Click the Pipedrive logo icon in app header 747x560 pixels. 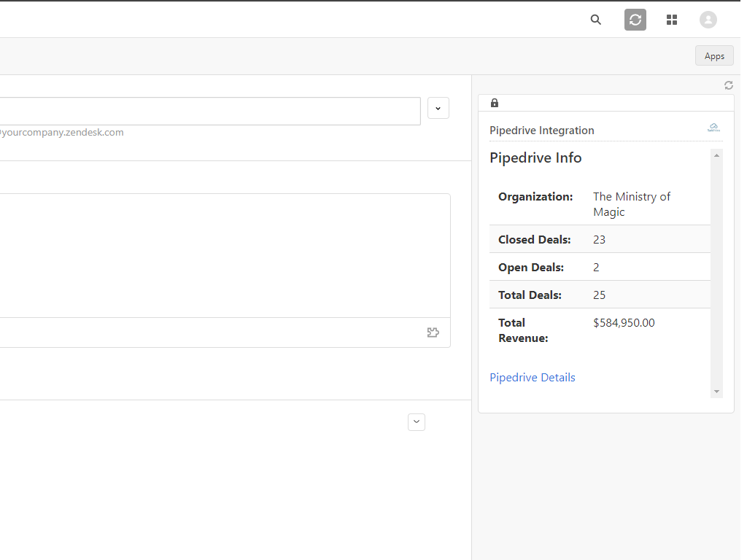pyautogui.click(x=713, y=128)
